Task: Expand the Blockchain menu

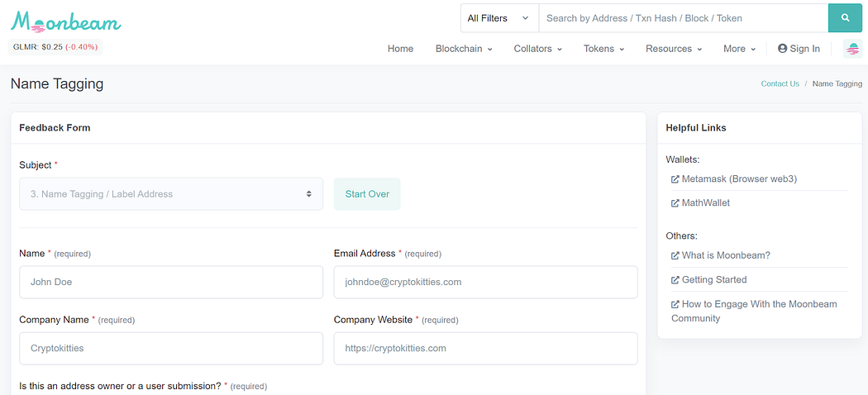Action: tap(464, 49)
